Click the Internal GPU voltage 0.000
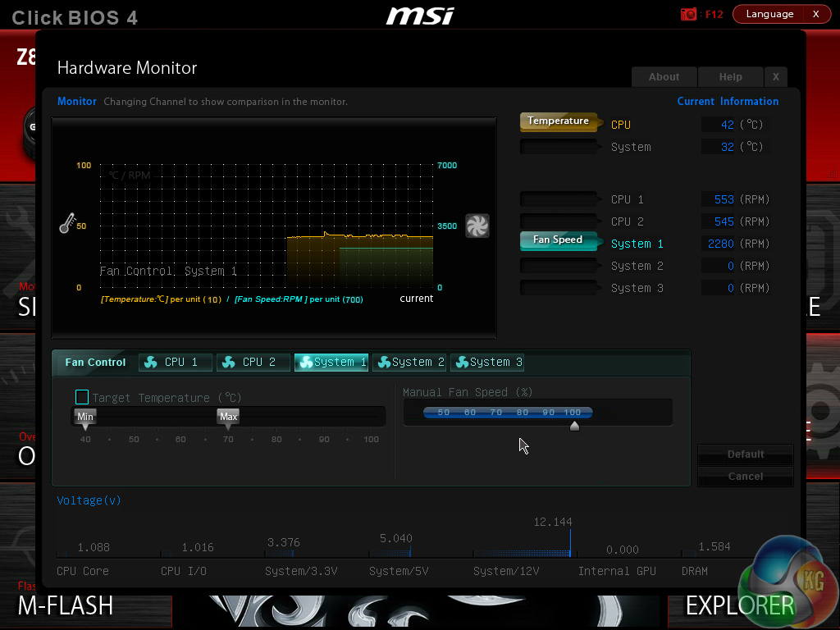This screenshot has height=630, width=840. pyautogui.click(x=623, y=550)
